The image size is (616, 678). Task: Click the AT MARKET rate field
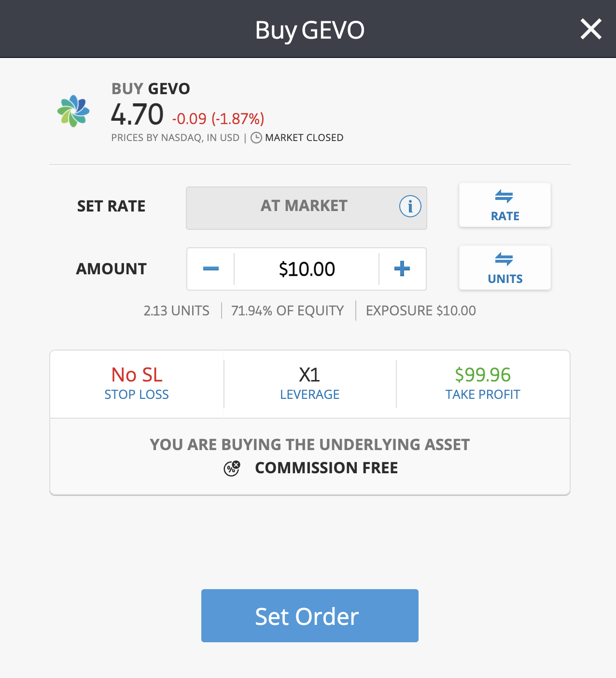(x=307, y=208)
